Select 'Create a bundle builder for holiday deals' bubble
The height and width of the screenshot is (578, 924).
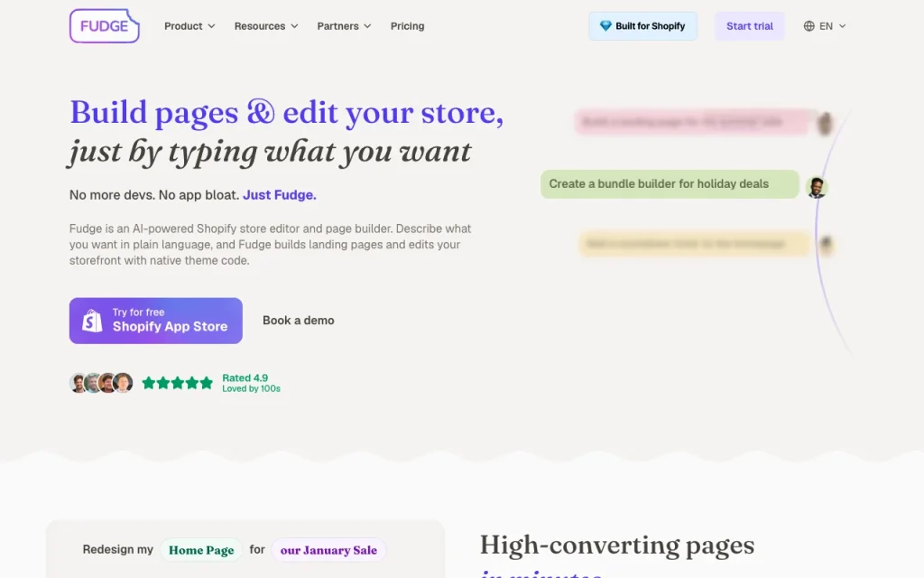[670, 184]
